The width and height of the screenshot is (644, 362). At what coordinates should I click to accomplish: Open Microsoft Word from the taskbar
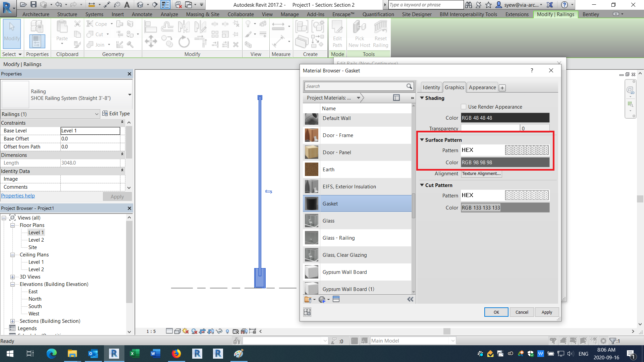155,354
